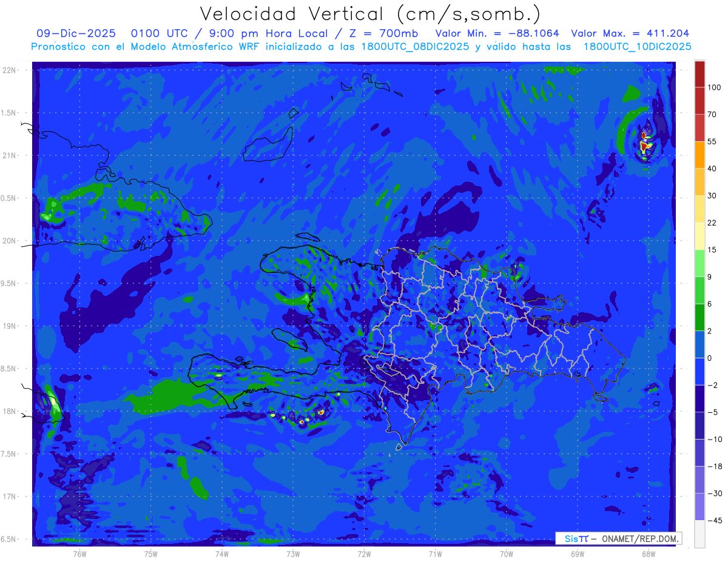Click the pressure level 'Z = 700mb'
Image resolution: width=728 pixels, height=562 pixels.
(383, 33)
